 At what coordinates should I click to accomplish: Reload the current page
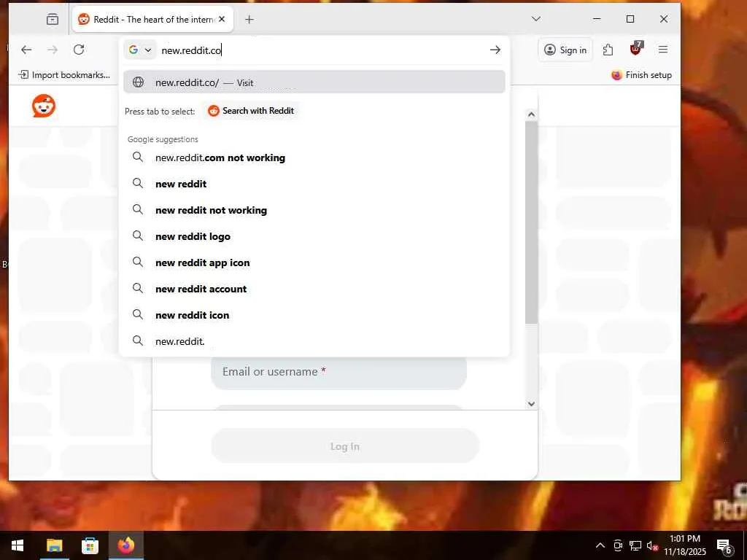[79, 50]
